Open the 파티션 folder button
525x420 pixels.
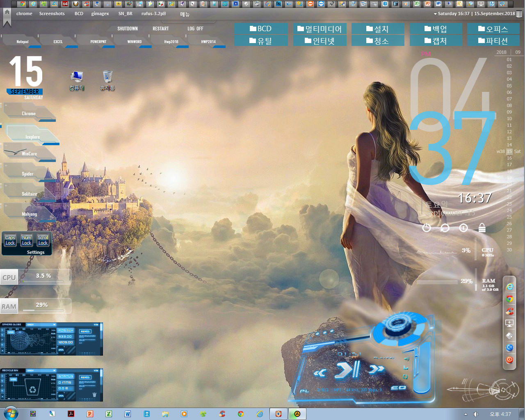pos(493,41)
